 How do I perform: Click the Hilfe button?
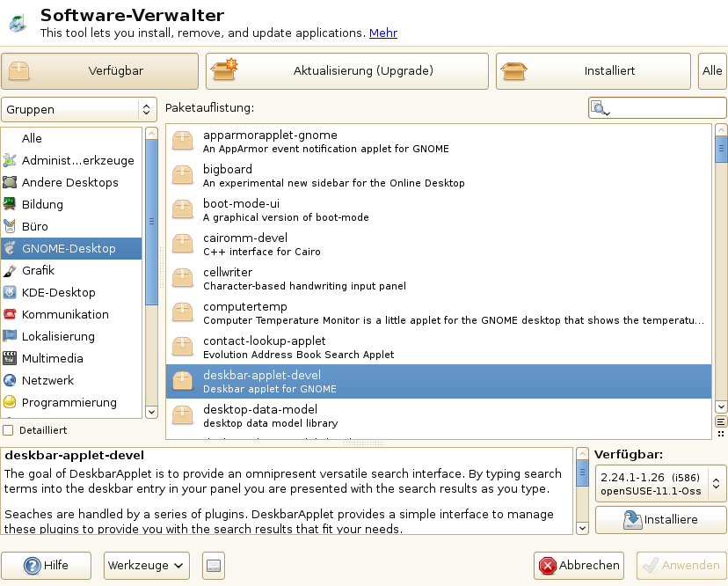point(46,566)
